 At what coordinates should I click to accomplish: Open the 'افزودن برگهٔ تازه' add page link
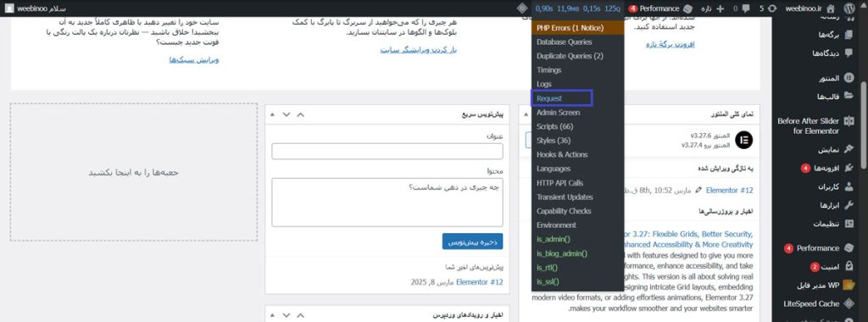click(670, 44)
